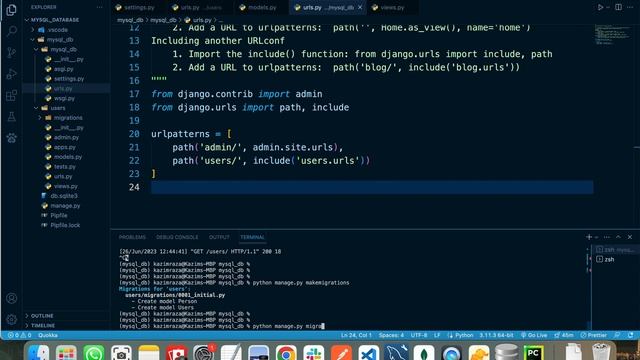The height and width of the screenshot is (360, 640).
Task: Click the editor minimap preview
Action: click(x=612, y=35)
